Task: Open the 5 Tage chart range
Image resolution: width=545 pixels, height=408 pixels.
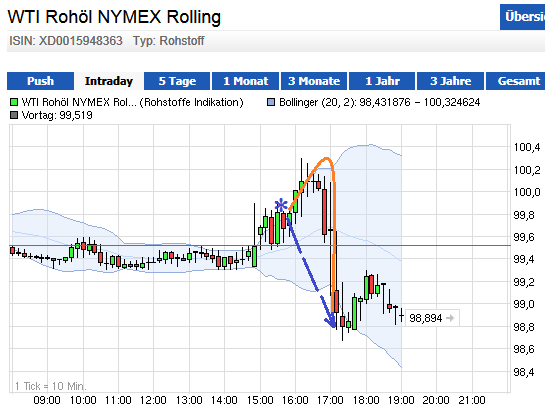Action: [x=177, y=81]
